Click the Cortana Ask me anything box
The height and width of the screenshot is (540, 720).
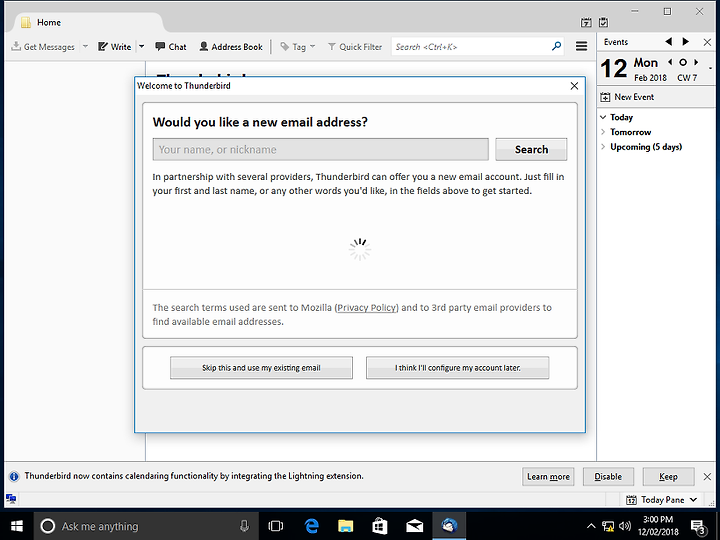(x=146, y=526)
